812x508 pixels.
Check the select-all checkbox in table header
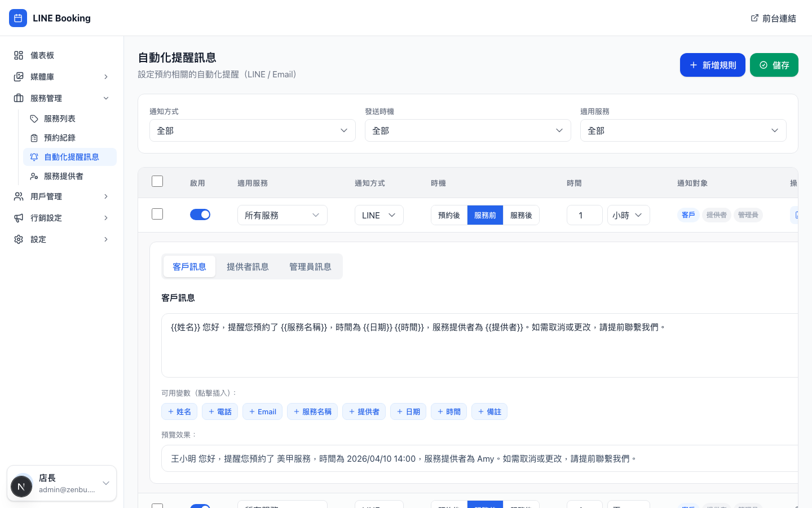(x=157, y=181)
